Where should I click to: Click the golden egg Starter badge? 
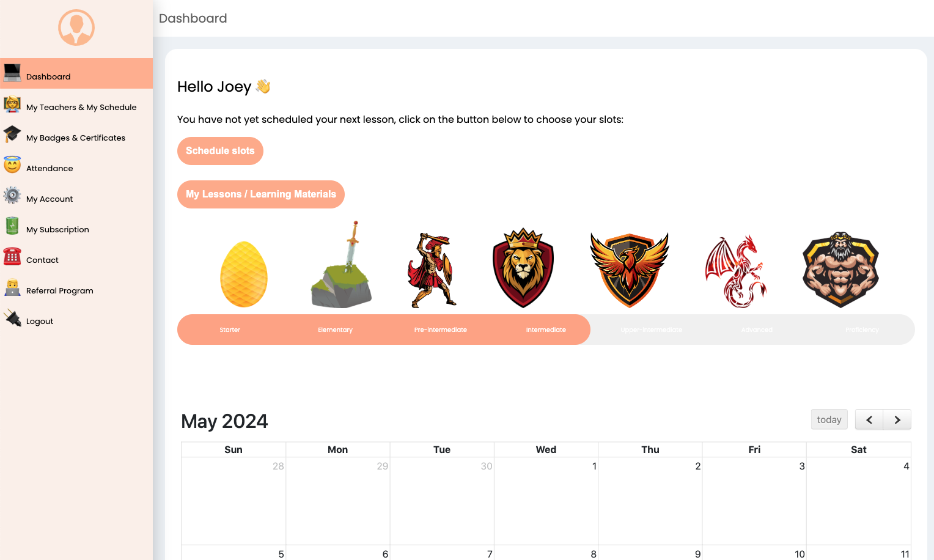pyautogui.click(x=243, y=274)
